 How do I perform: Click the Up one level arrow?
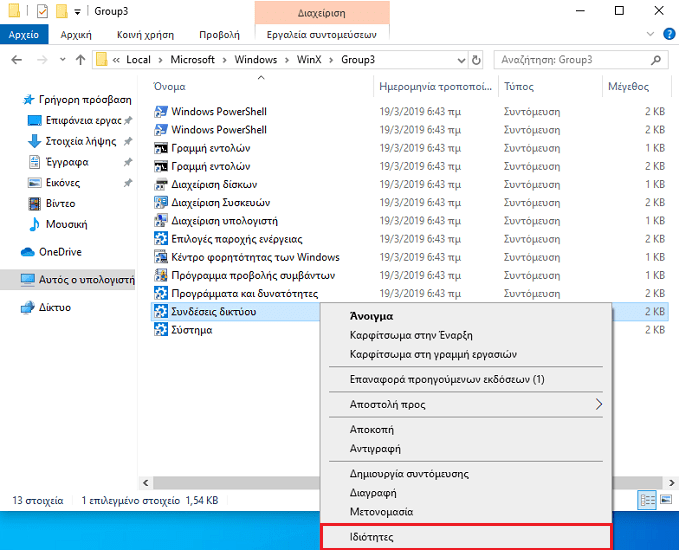(79, 60)
